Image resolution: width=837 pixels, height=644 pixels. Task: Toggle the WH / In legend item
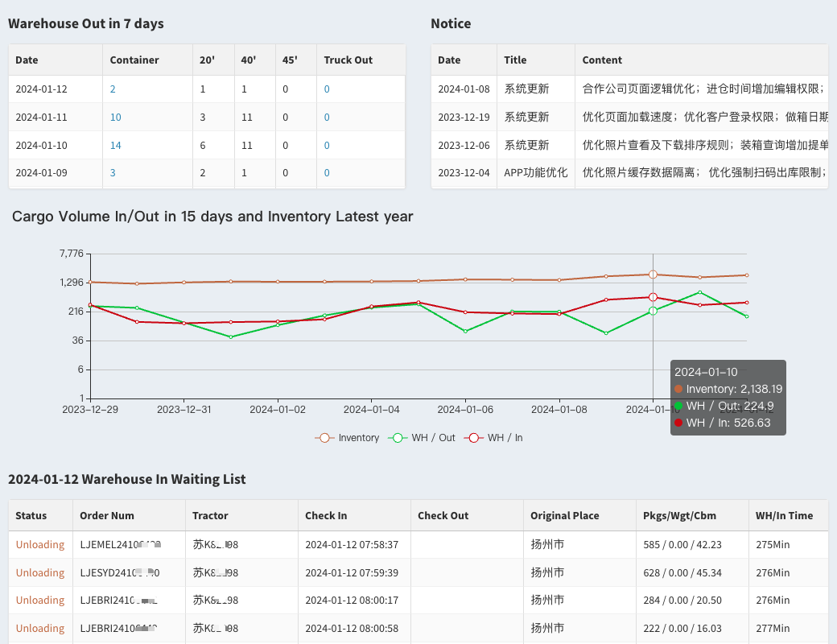[494, 438]
